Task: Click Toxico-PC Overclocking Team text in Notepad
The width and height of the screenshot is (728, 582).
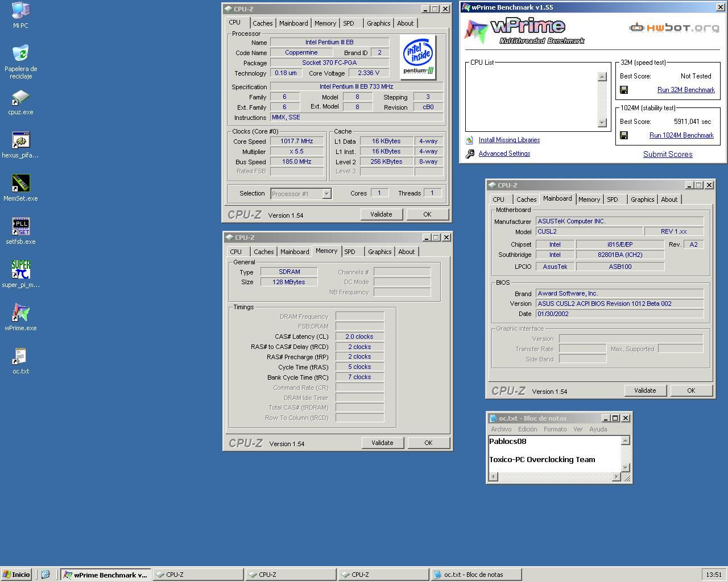Action: tap(542, 460)
